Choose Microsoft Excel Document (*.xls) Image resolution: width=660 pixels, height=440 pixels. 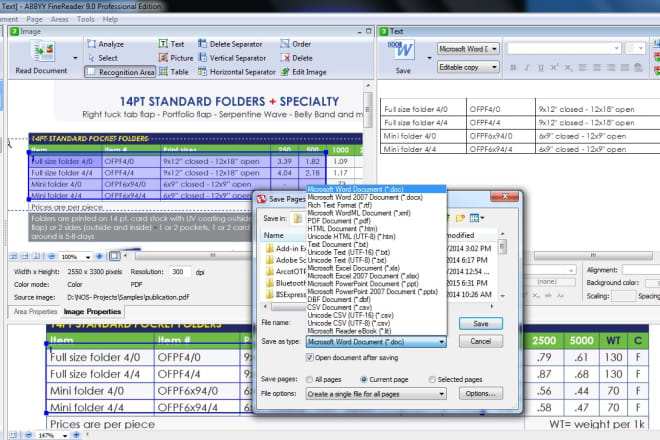[354, 268]
